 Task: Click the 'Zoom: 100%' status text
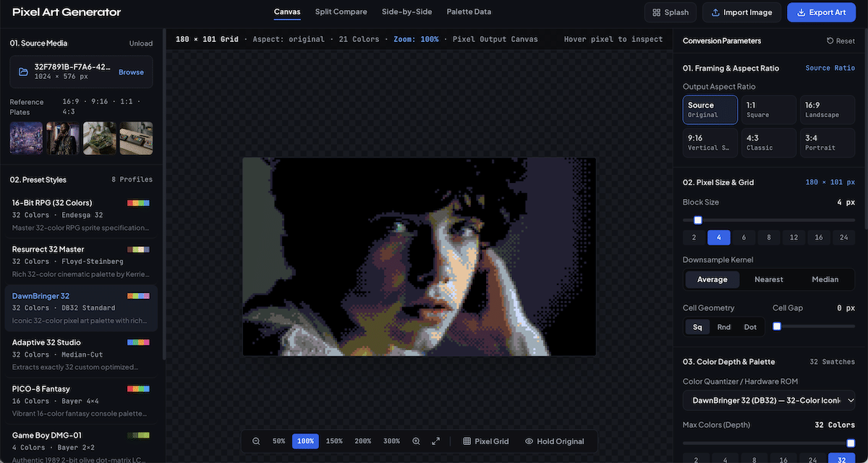pyautogui.click(x=416, y=39)
